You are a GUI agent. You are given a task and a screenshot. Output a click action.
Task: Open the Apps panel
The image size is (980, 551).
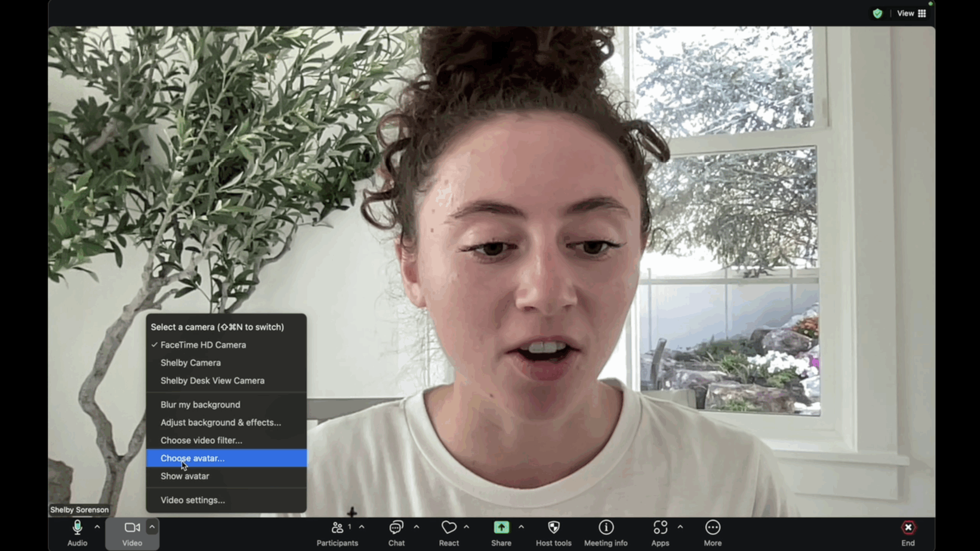pos(660,528)
